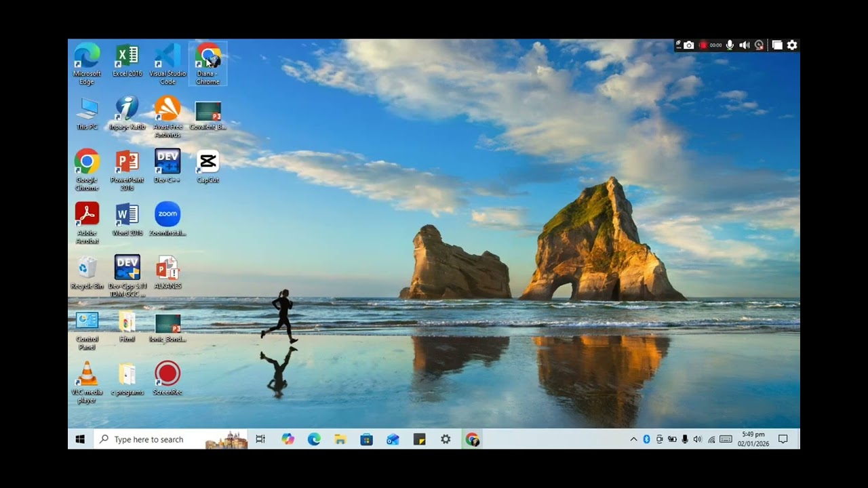Open the recorder settings gear
Screen dimensions: 868x488
[x=792, y=45]
